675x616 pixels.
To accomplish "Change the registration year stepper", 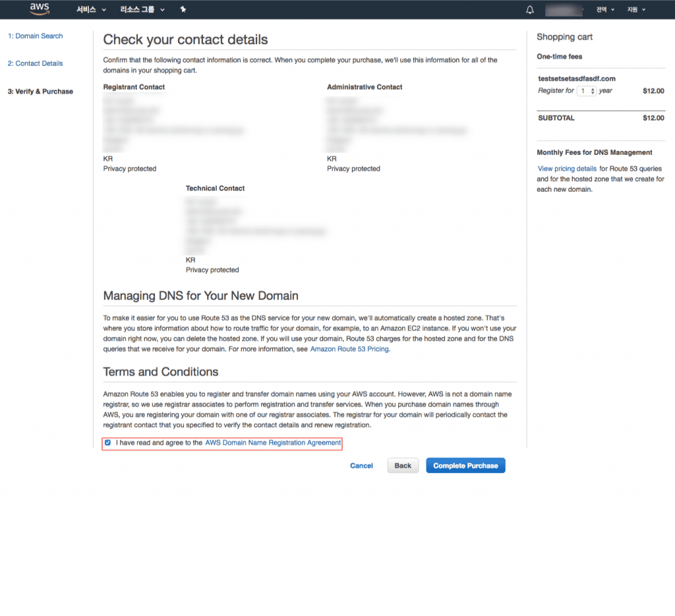I will [586, 91].
